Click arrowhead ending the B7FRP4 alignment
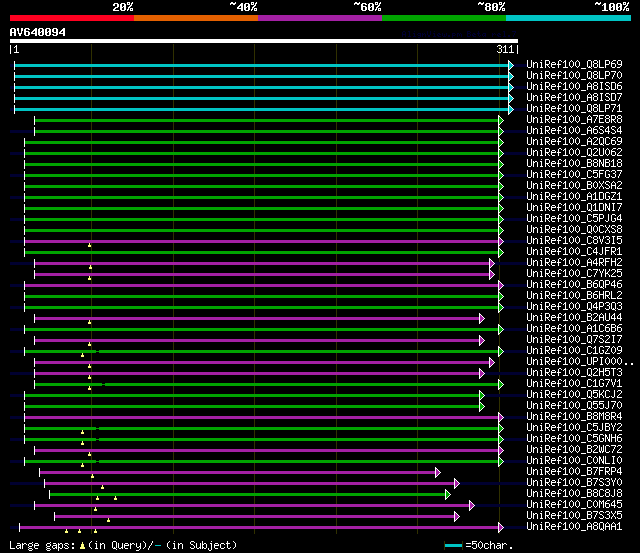This screenshot has width=640, height=553. (438, 473)
